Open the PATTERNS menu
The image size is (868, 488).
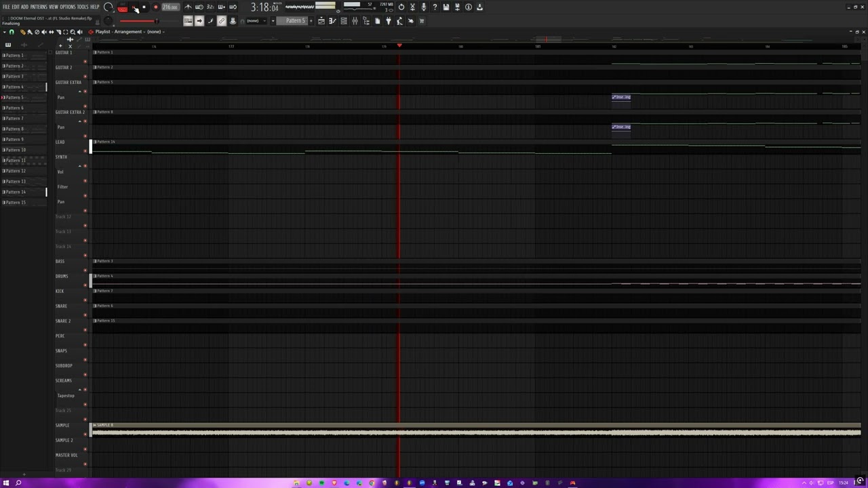[x=39, y=7]
